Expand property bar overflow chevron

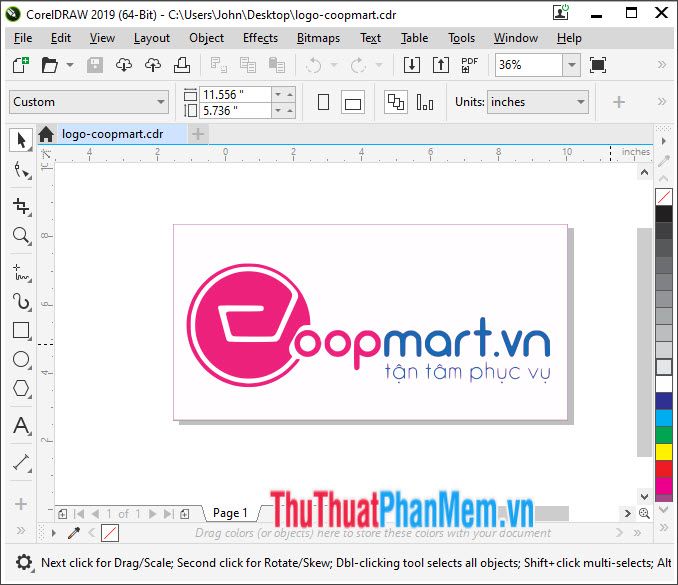tap(662, 102)
